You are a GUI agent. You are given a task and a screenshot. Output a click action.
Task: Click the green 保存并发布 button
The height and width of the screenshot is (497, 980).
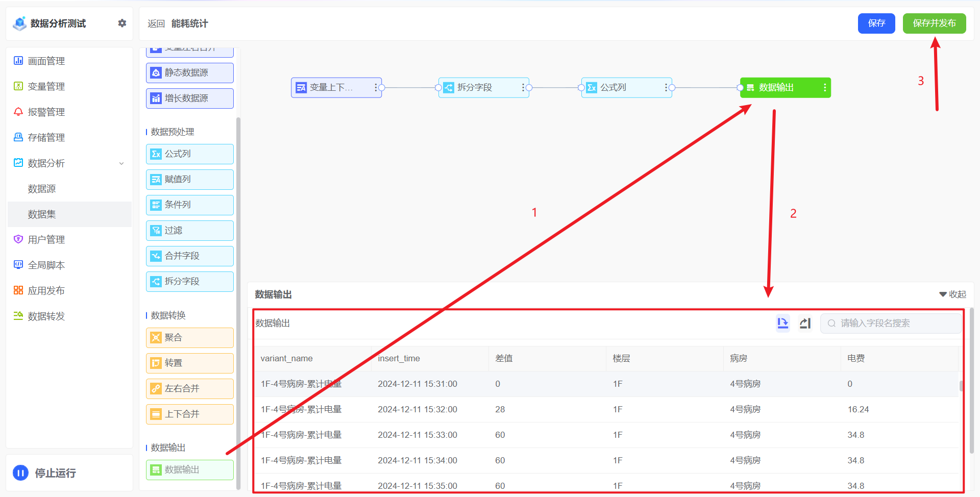pos(934,23)
